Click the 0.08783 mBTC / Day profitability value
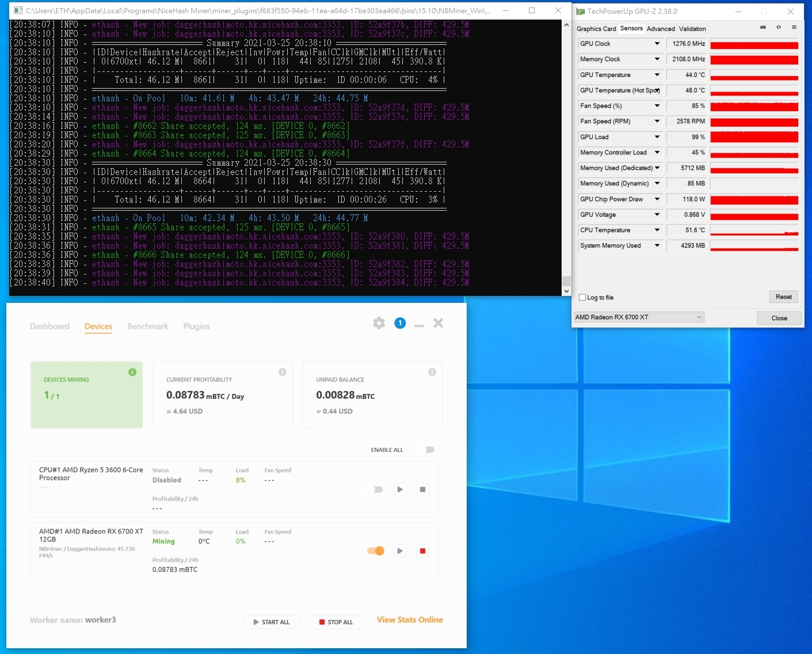Viewport: 812px width, 654px height. click(205, 396)
